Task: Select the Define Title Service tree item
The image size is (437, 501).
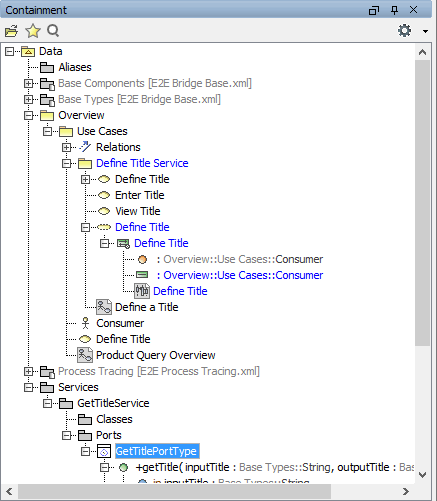Action: (142, 163)
